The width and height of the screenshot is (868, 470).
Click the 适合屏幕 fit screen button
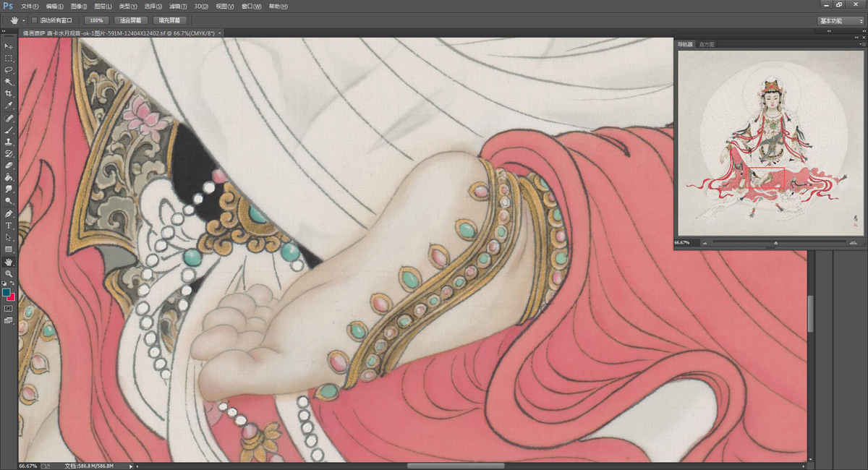pos(131,20)
